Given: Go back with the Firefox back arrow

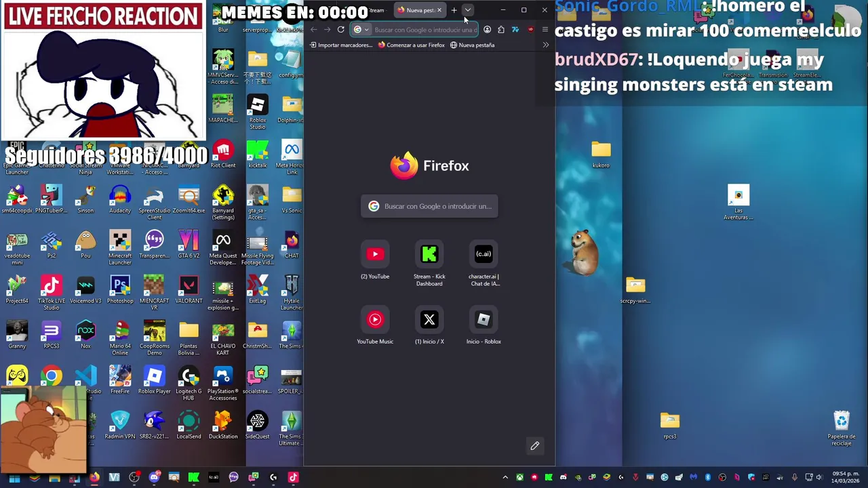Looking at the screenshot, I should [313, 29].
